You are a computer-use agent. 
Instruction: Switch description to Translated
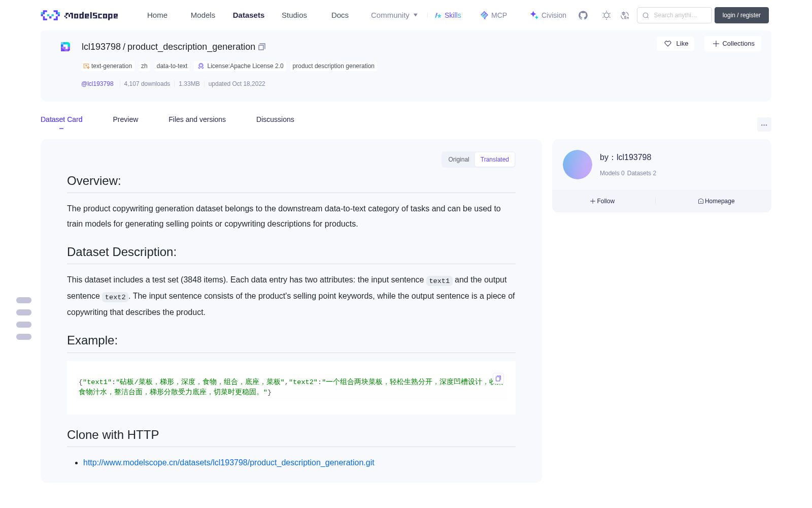[x=495, y=160]
